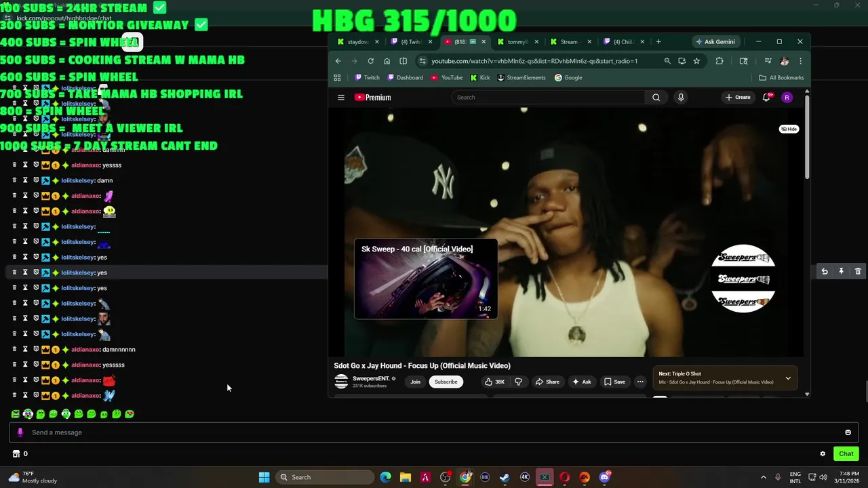The width and height of the screenshot is (868, 488).
Task: Send message with green Chat button
Action: pyautogui.click(x=846, y=454)
